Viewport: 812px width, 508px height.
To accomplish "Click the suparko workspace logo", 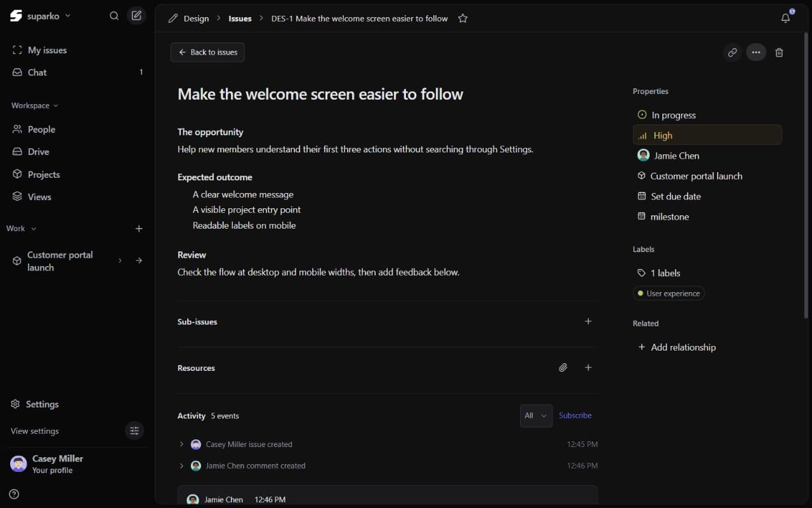I will point(16,16).
